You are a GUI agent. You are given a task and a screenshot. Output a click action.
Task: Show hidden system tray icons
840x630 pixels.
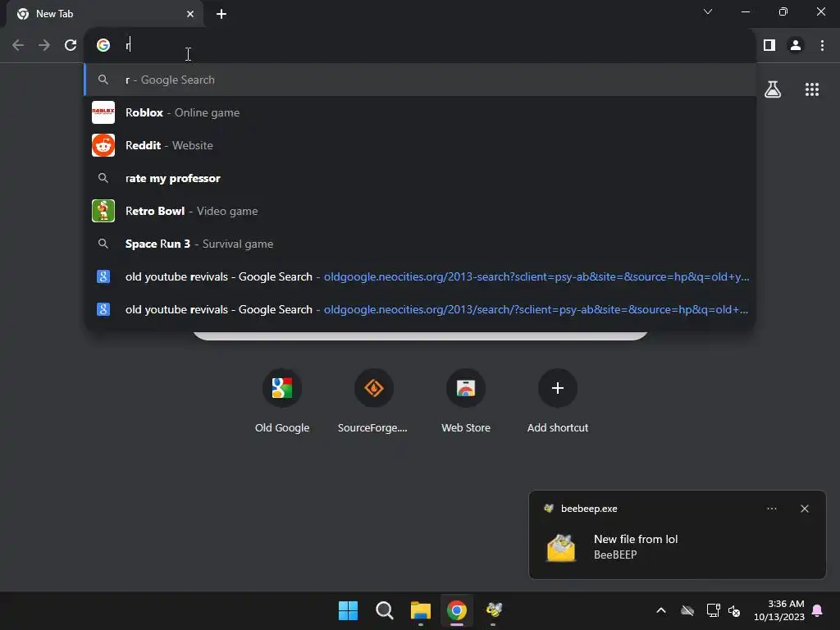(x=661, y=610)
